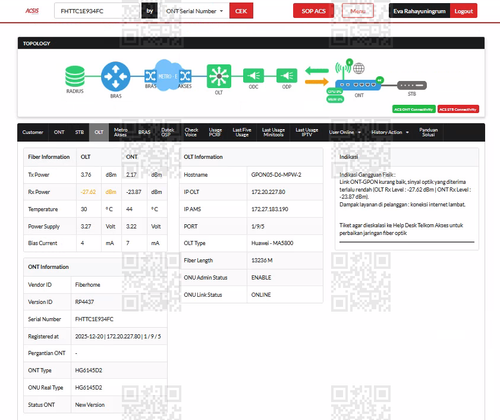Screen dimensions: 500x420
Task: Click PORT value 1/9/5
Action: [x=258, y=226]
